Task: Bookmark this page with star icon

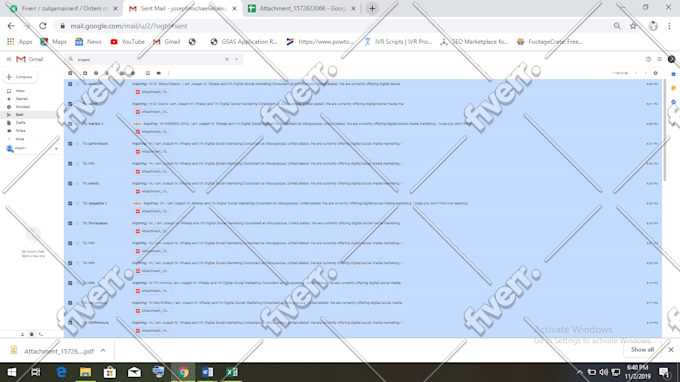Action: click(x=633, y=26)
